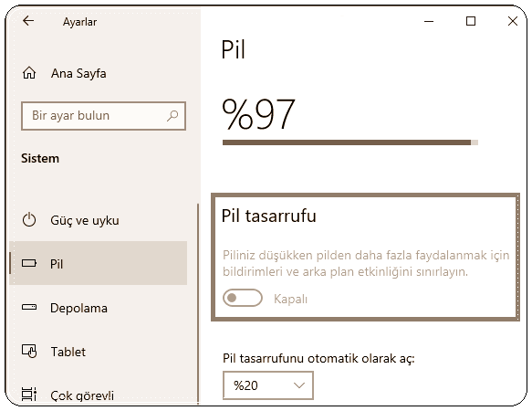Go back using the arrow icon
532x411 pixels.
[28, 21]
